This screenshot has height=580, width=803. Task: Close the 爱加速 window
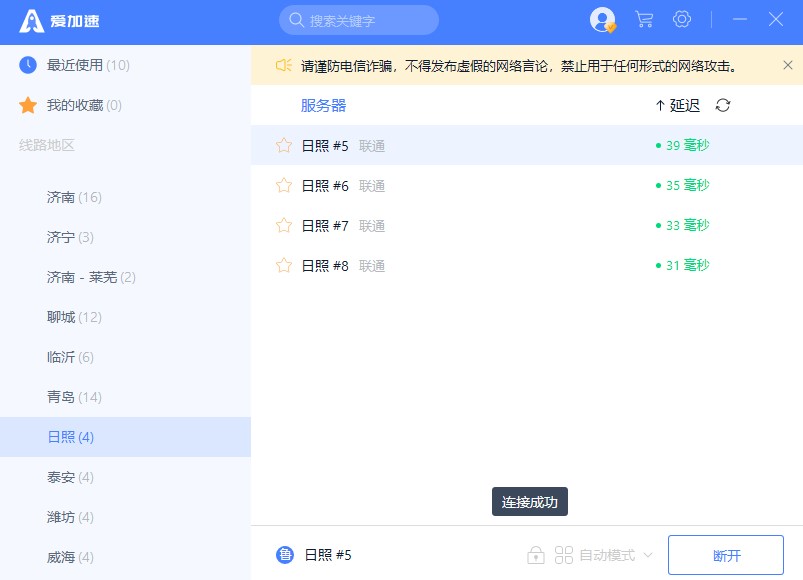775,19
